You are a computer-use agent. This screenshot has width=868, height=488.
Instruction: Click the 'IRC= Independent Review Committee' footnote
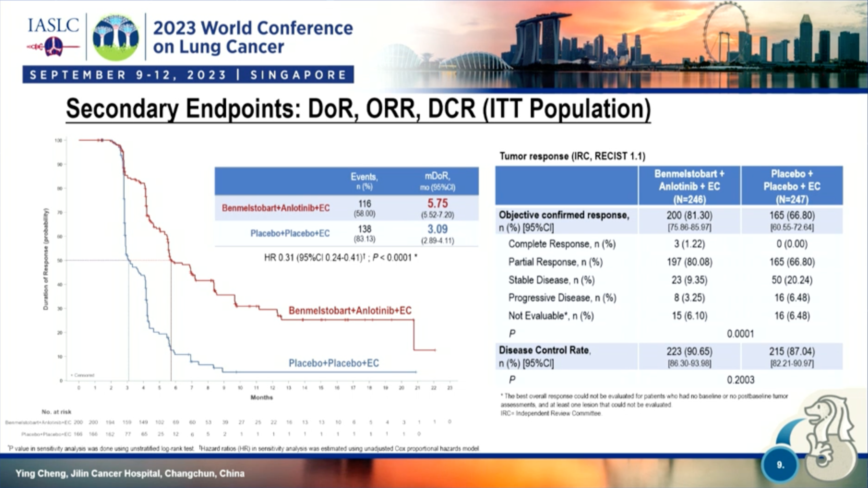click(x=551, y=413)
